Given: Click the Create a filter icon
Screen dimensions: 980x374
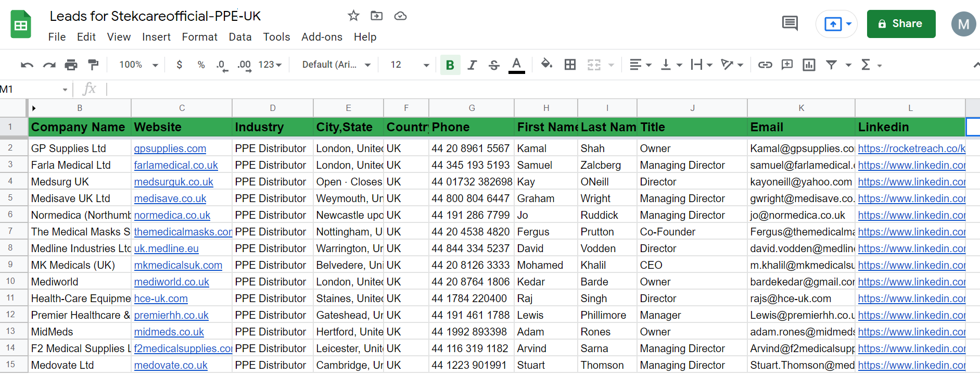Looking at the screenshot, I should pos(832,65).
